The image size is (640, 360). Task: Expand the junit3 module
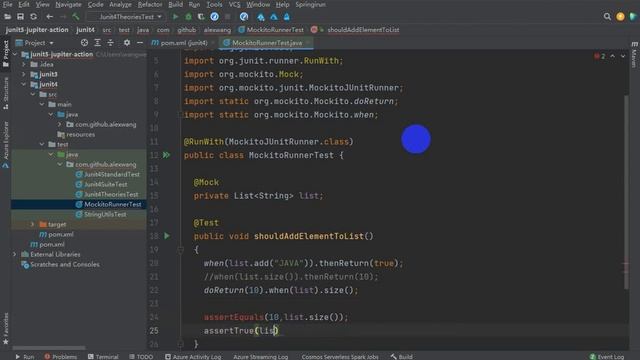24,74
